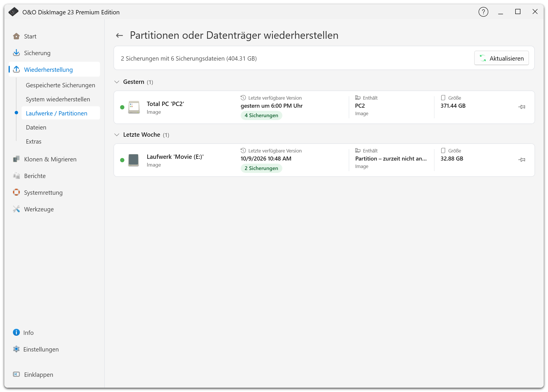Select the Laufwerk 'Movie (E:)' backup title
The width and height of the screenshot is (548, 392).
[x=175, y=157]
